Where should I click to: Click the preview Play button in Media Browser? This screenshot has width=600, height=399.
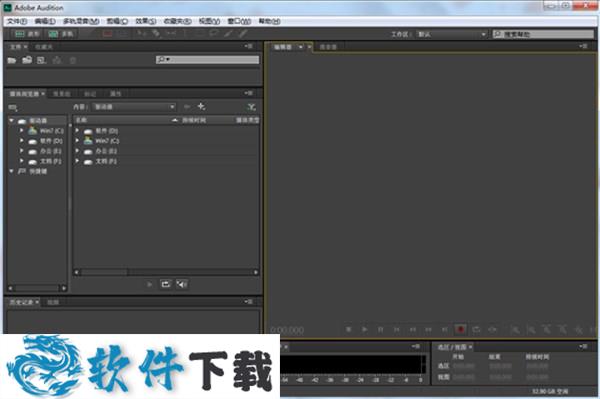click(x=149, y=284)
